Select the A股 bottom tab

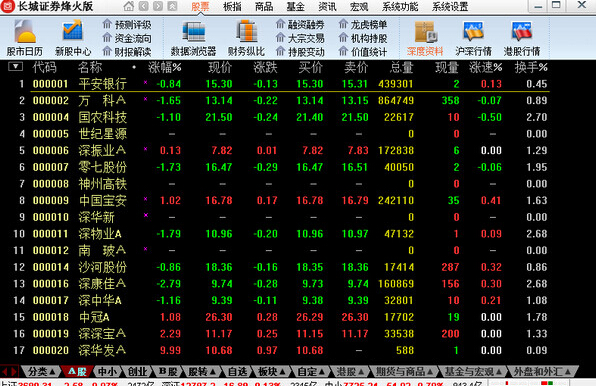coord(77,371)
